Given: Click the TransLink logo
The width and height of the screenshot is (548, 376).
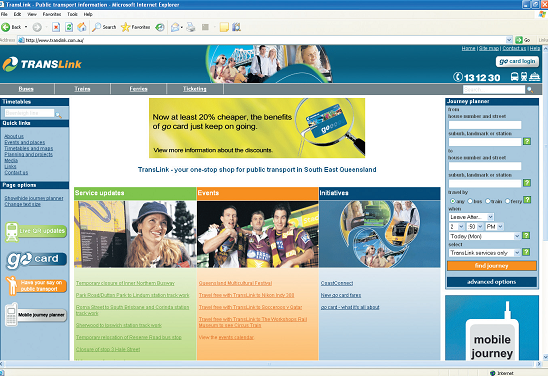Looking at the screenshot, I should (x=42, y=64).
